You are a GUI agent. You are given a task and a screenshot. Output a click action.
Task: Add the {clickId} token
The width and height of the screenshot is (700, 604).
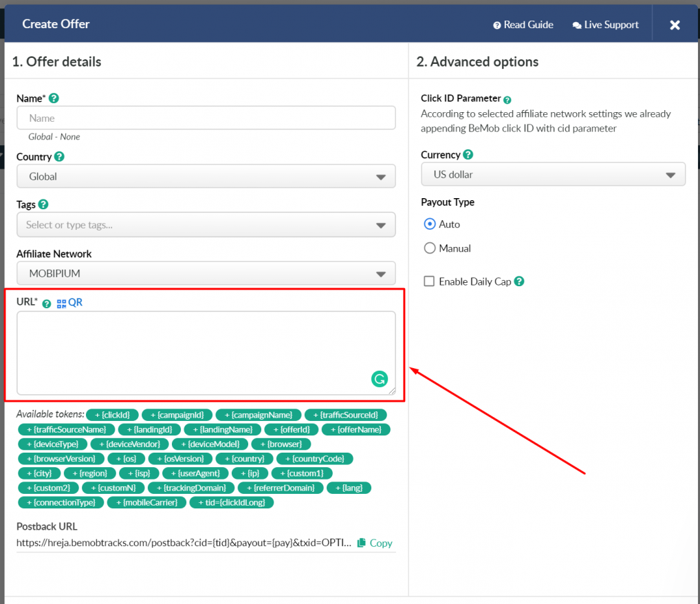click(x=112, y=415)
